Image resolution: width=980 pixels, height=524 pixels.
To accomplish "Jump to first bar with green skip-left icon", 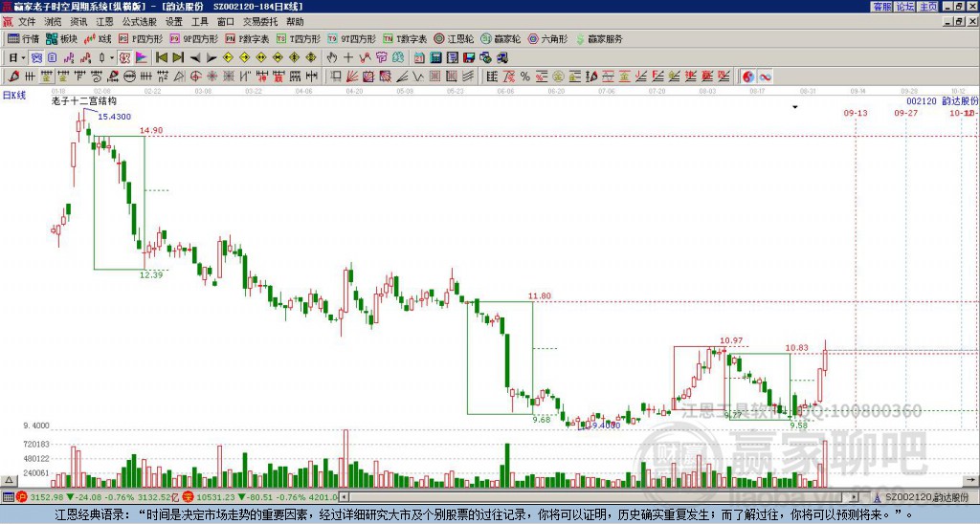I will click(x=161, y=58).
